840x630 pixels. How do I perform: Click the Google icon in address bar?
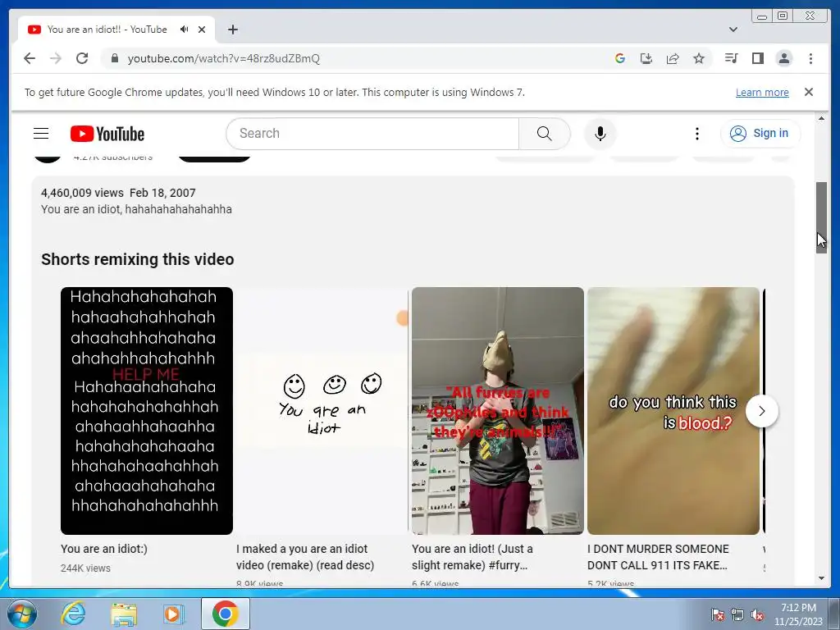[620, 58]
